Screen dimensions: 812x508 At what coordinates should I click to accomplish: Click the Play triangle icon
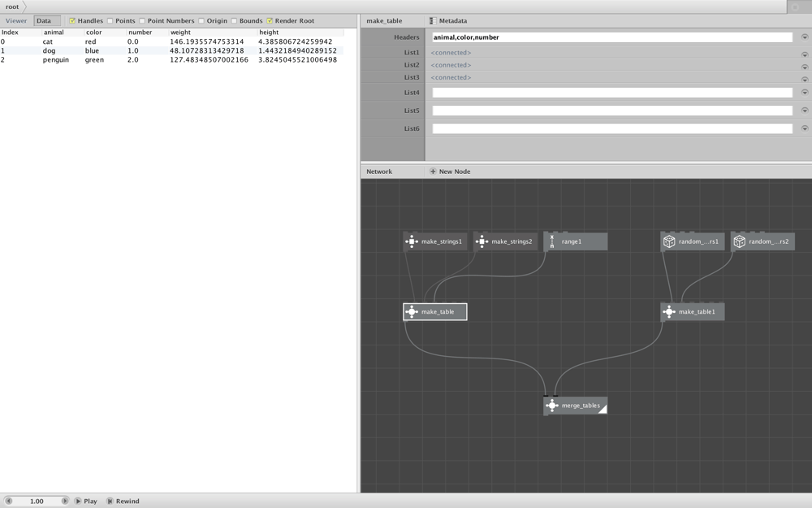[x=78, y=501]
